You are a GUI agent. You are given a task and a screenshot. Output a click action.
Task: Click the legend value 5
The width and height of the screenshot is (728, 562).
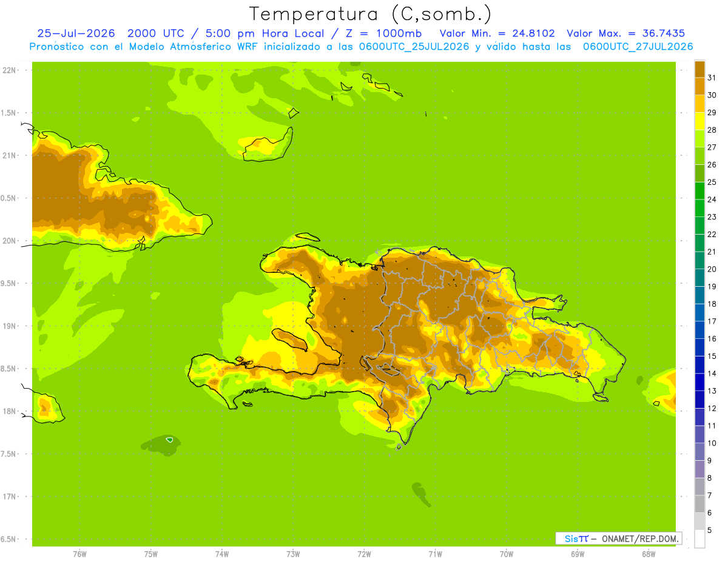coord(710,530)
